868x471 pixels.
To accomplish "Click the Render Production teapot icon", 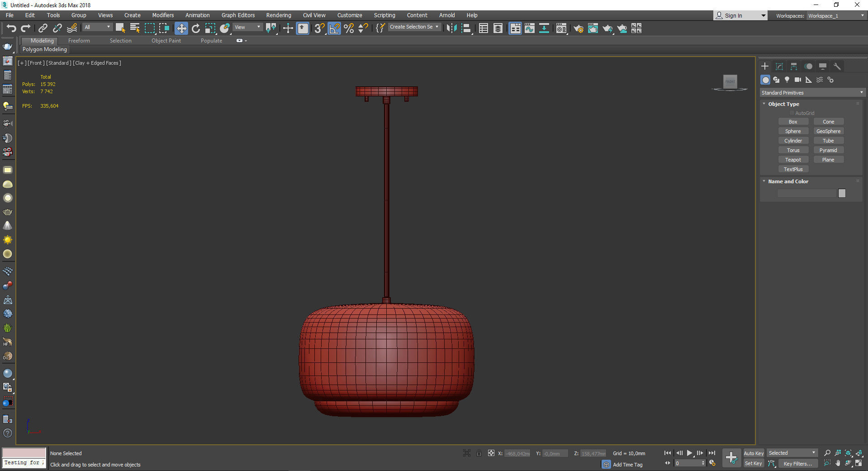I will tap(607, 29).
